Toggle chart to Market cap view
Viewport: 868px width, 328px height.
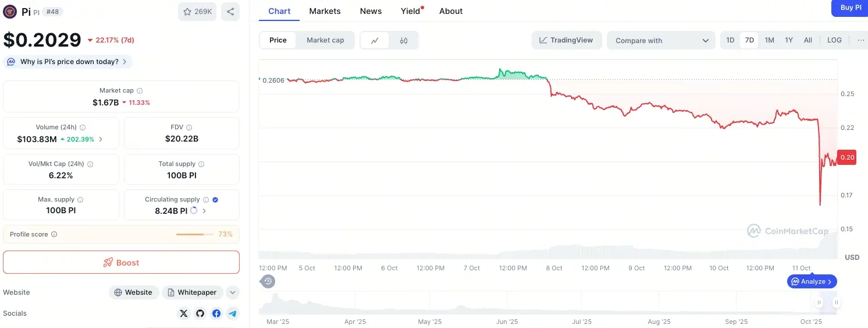pos(325,40)
